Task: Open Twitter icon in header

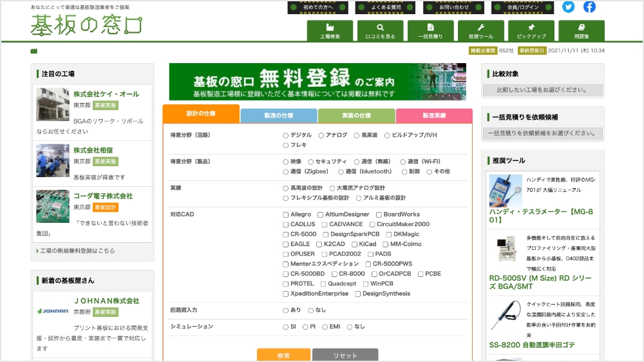Action: coord(568,7)
